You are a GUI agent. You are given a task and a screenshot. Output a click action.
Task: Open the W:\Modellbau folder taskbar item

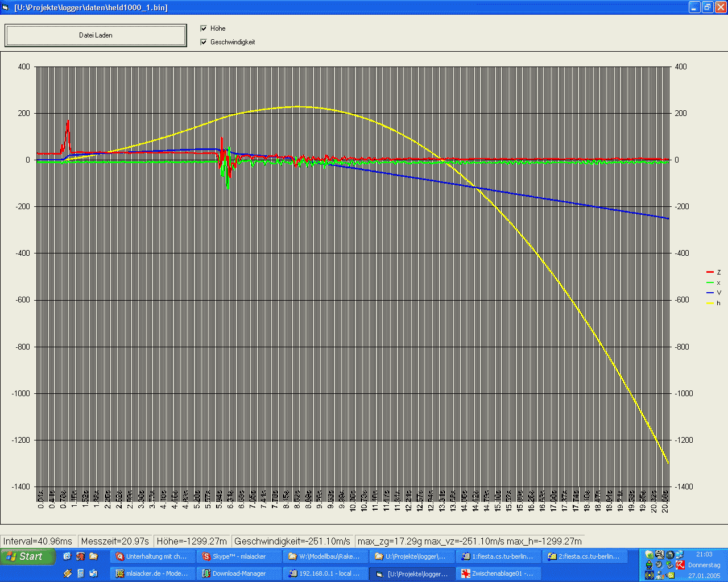click(325, 556)
